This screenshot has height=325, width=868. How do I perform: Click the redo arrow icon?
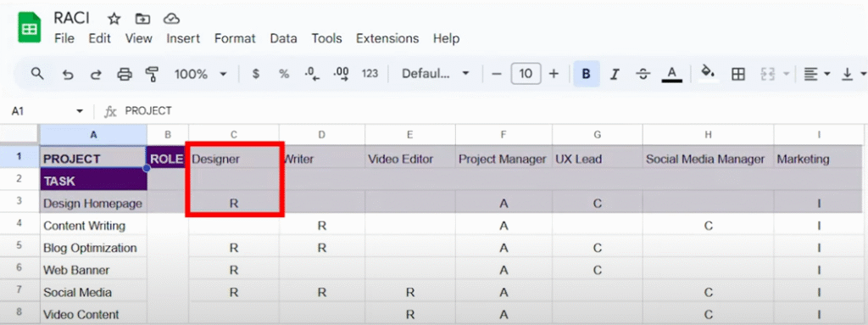96,74
